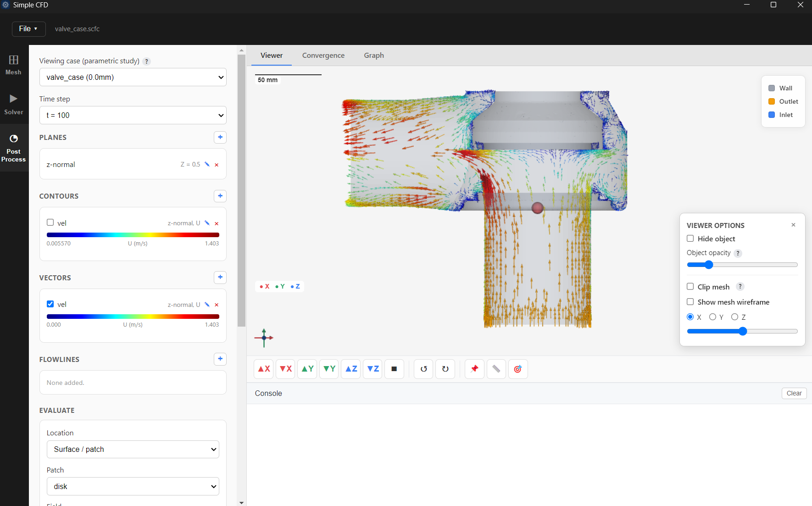The width and height of the screenshot is (812, 506).
Task: Edit the vel vector plot
Action: coord(207,305)
